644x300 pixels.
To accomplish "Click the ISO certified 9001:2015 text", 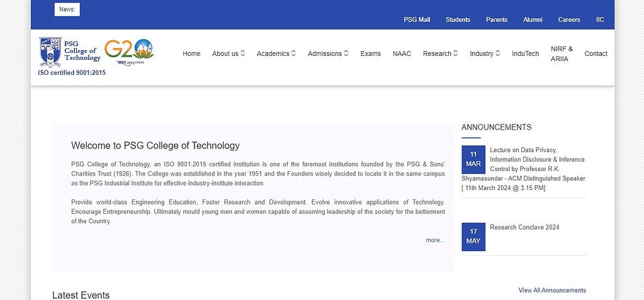I will click(x=72, y=72).
